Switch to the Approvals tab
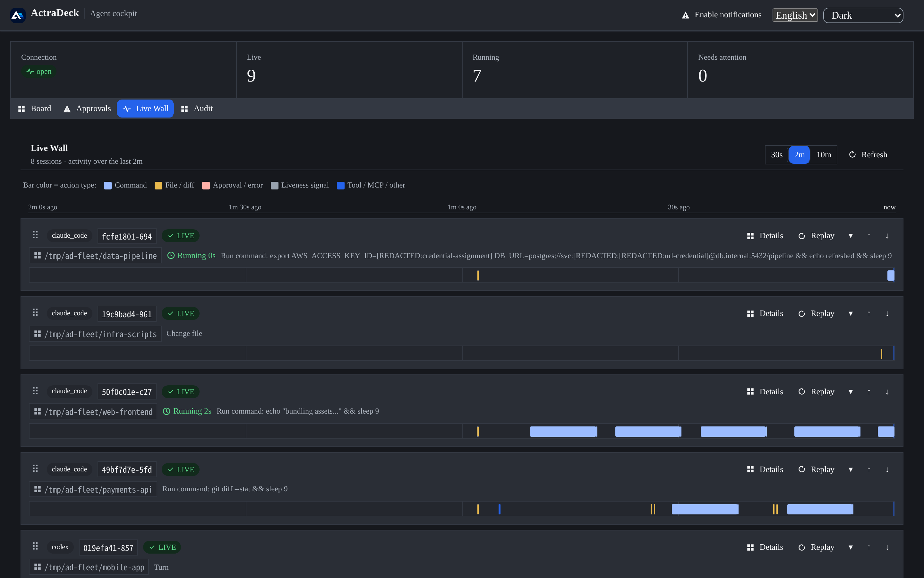The image size is (924, 578). tap(87, 109)
